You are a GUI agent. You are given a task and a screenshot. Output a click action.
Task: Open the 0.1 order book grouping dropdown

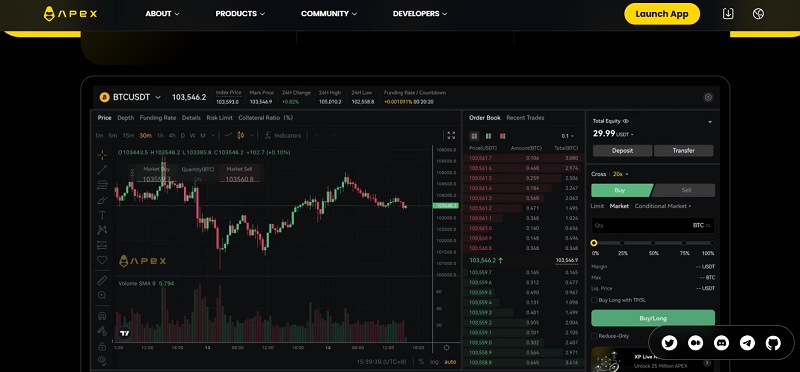[x=568, y=136]
